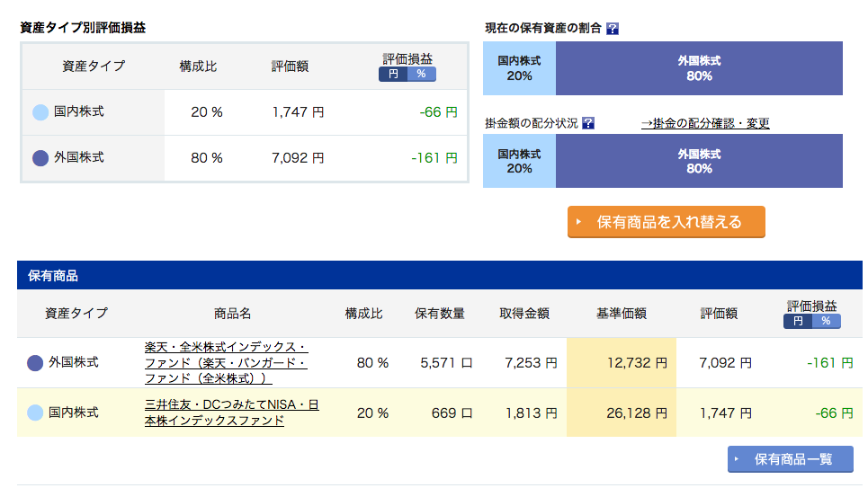
Task: Select 保有数量 value 5,571 口
Action: point(446,363)
